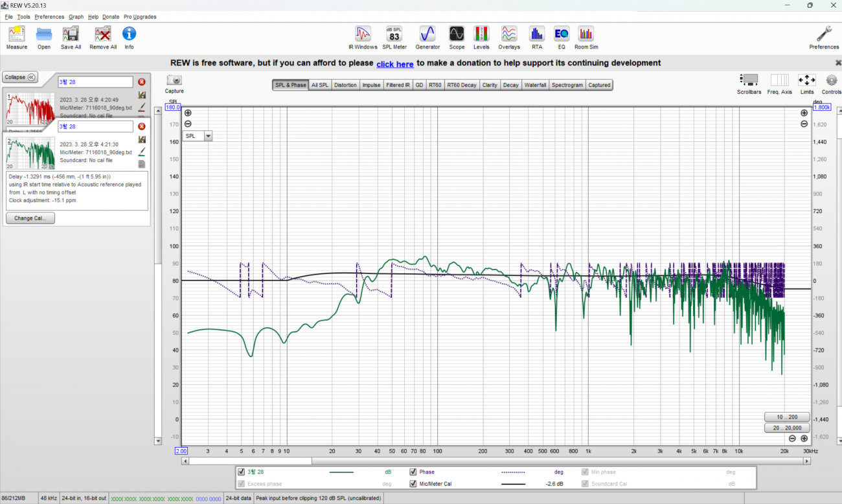Open graph Limits settings
842x504 pixels.
[x=806, y=80]
